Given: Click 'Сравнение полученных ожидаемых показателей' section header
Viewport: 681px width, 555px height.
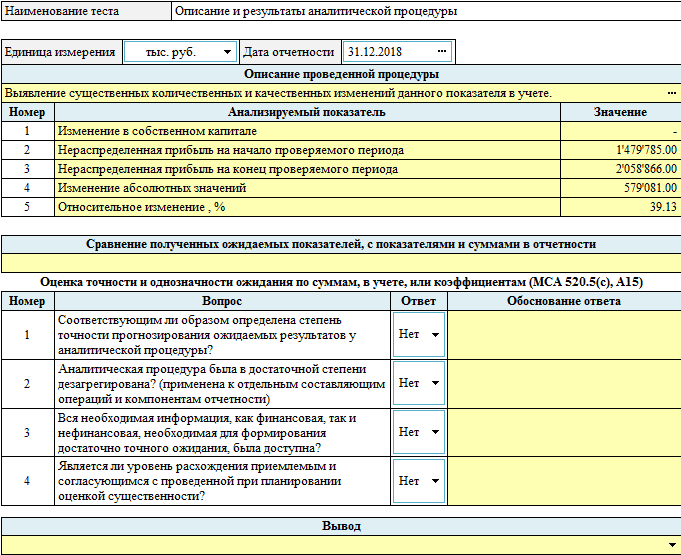Looking at the screenshot, I should (341, 244).
